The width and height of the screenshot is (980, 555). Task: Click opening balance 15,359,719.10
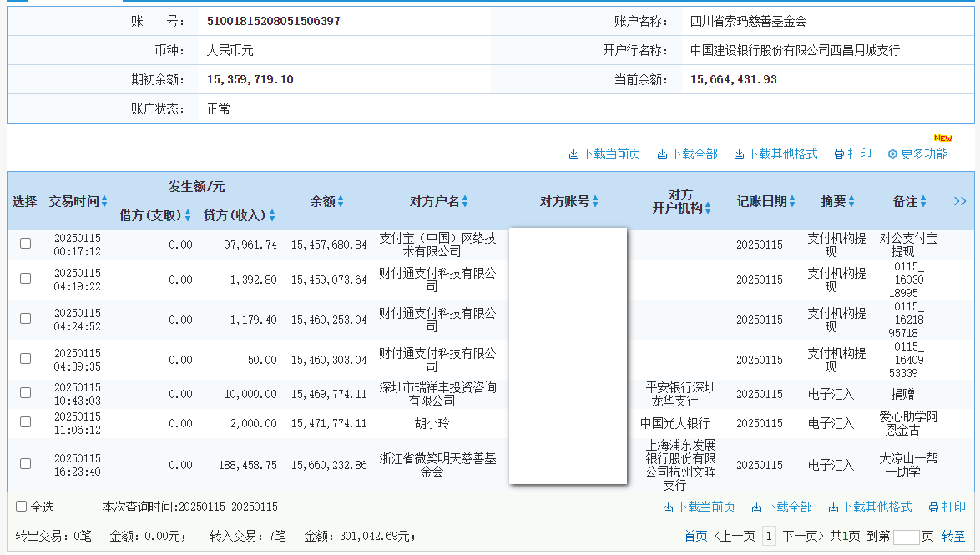pos(250,79)
